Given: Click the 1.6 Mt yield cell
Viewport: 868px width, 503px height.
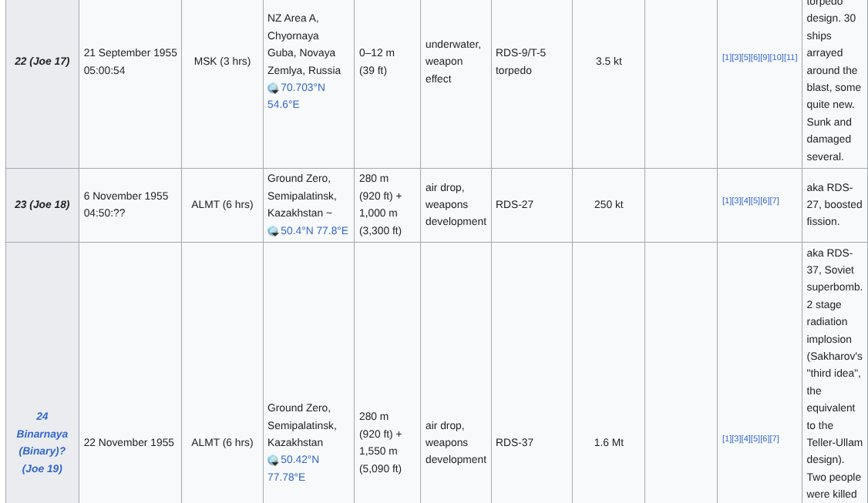Looking at the screenshot, I should pos(608,443).
